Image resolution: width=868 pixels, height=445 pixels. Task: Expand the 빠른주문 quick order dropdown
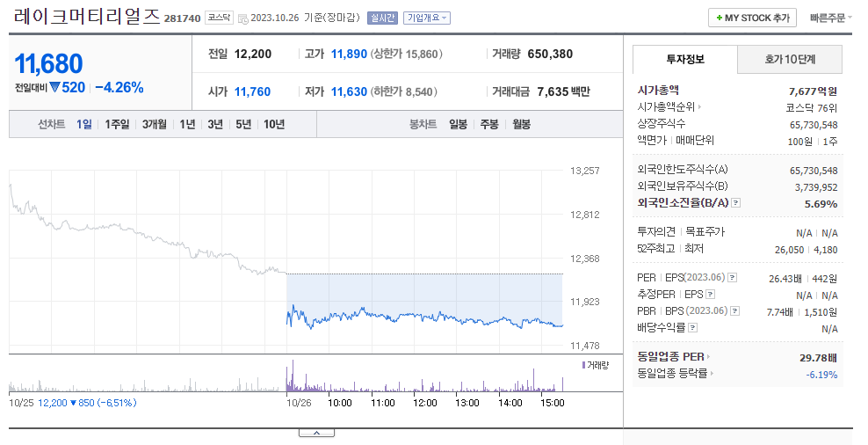(x=831, y=18)
